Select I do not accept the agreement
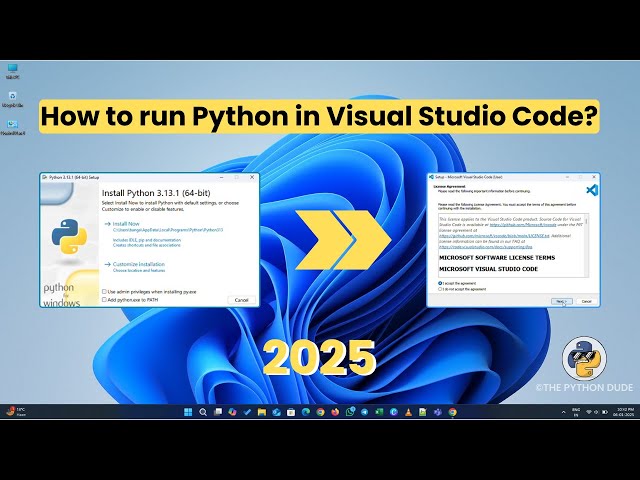The width and height of the screenshot is (640, 480). coord(440,289)
